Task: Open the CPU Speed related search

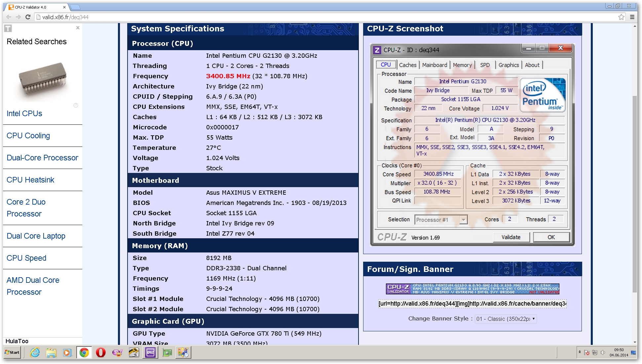Action: pyautogui.click(x=26, y=258)
